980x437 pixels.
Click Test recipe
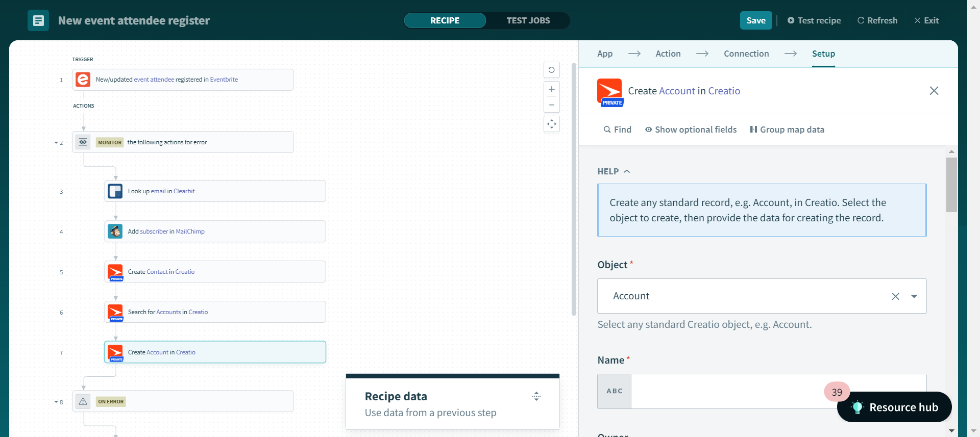click(814, 20)
